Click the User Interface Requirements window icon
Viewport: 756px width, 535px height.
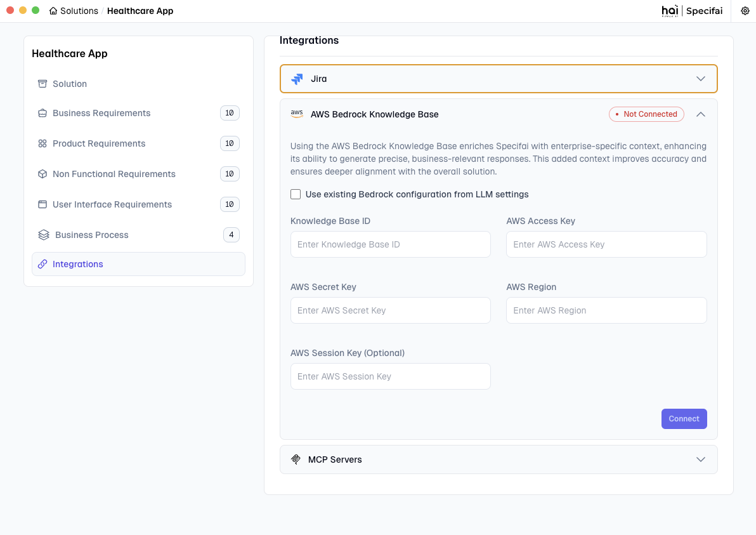pyautogui.click(x=42, y=204)
